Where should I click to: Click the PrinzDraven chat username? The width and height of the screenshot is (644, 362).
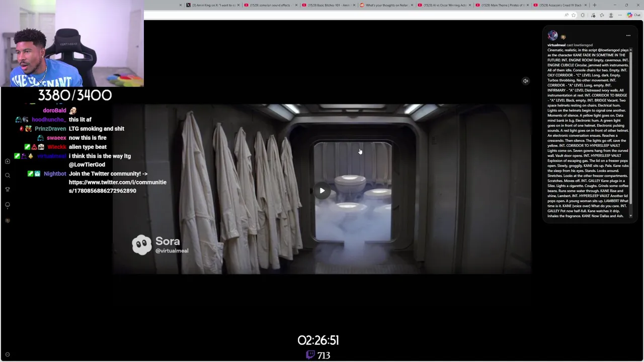tap(50, 129)
